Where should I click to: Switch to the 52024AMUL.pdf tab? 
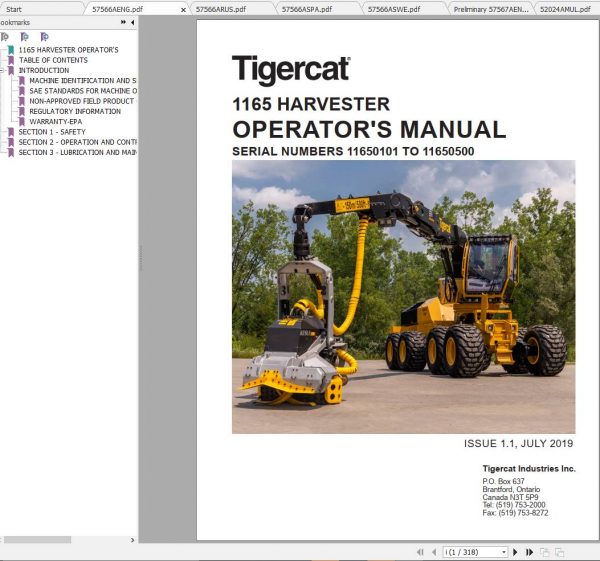(x=565, y=9)
